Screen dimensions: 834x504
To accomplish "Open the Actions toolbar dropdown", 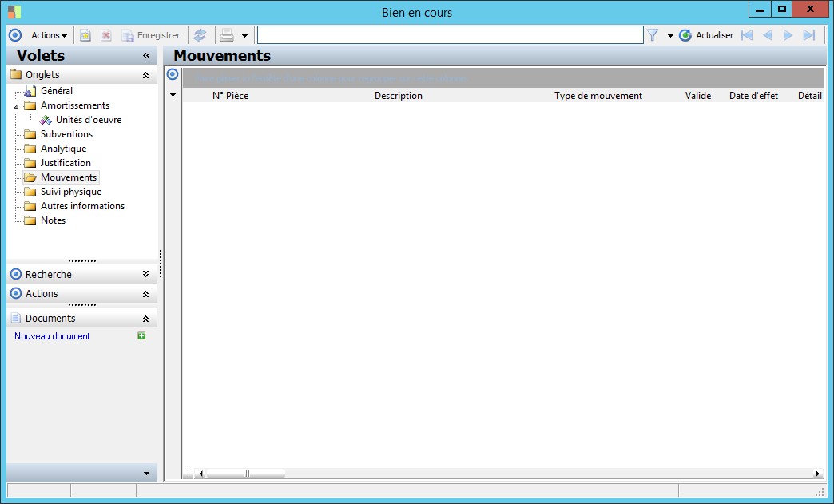I will pyautogui.click(x=49, y=35).
